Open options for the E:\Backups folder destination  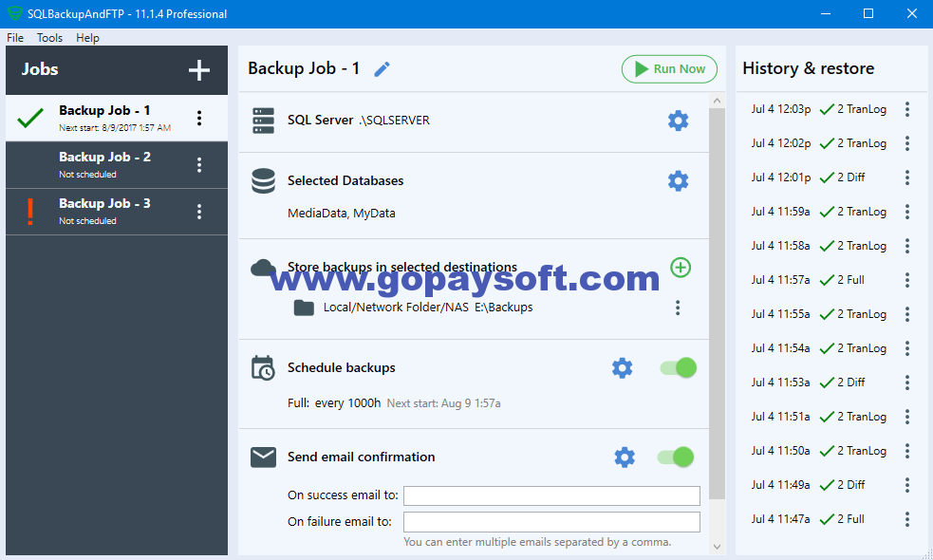(677, 308)
